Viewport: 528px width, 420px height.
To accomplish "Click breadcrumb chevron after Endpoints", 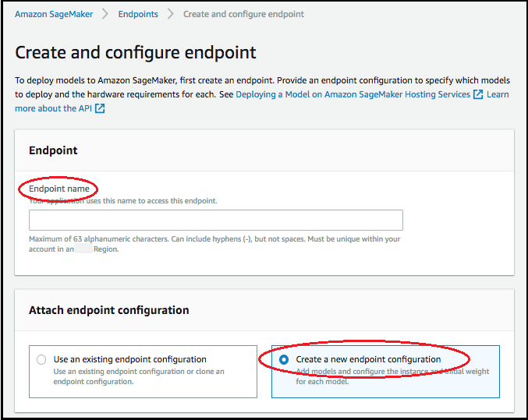I will point(170,14).
